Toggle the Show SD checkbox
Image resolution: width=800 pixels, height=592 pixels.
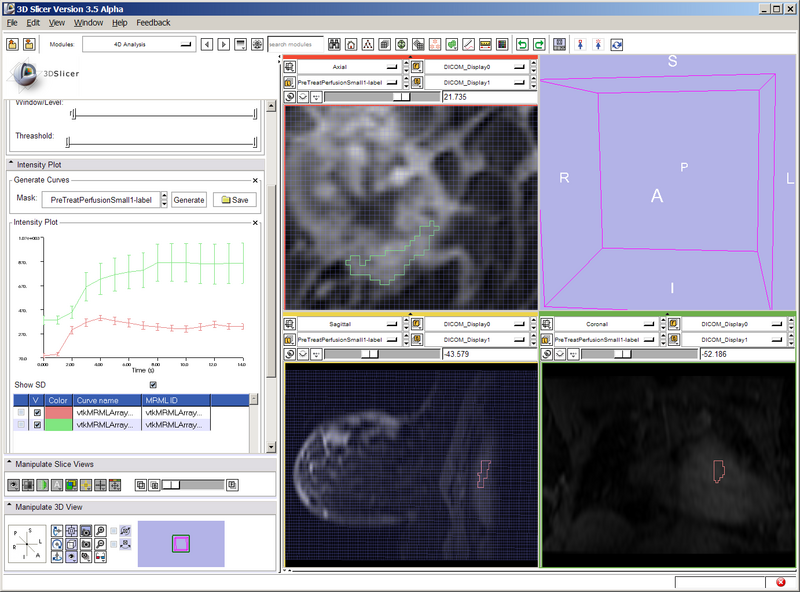pyautogui.click(x=153, y=385)
